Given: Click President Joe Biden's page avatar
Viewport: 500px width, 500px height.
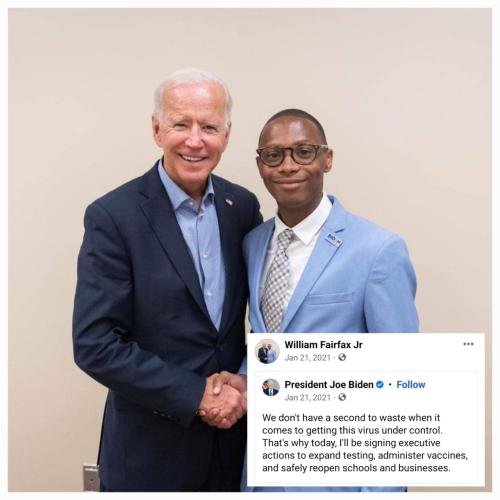Looking at the screenshot, I should (x=271, y=387).
